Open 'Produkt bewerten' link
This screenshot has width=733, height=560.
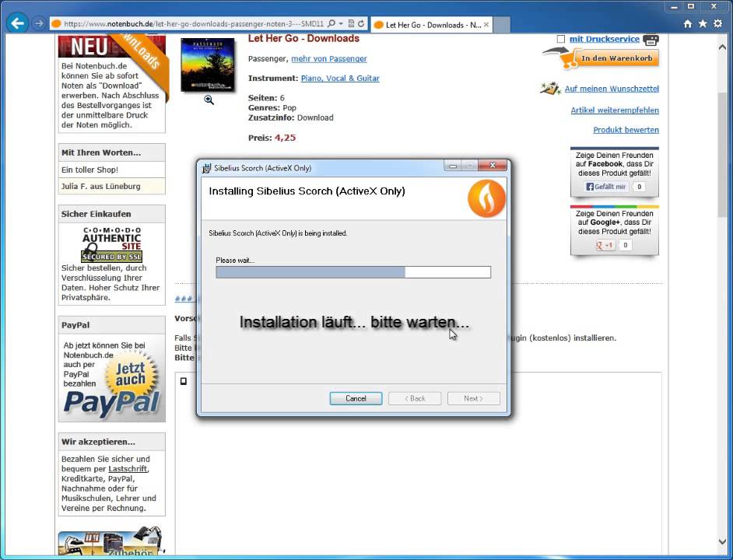tap(626, 130)
